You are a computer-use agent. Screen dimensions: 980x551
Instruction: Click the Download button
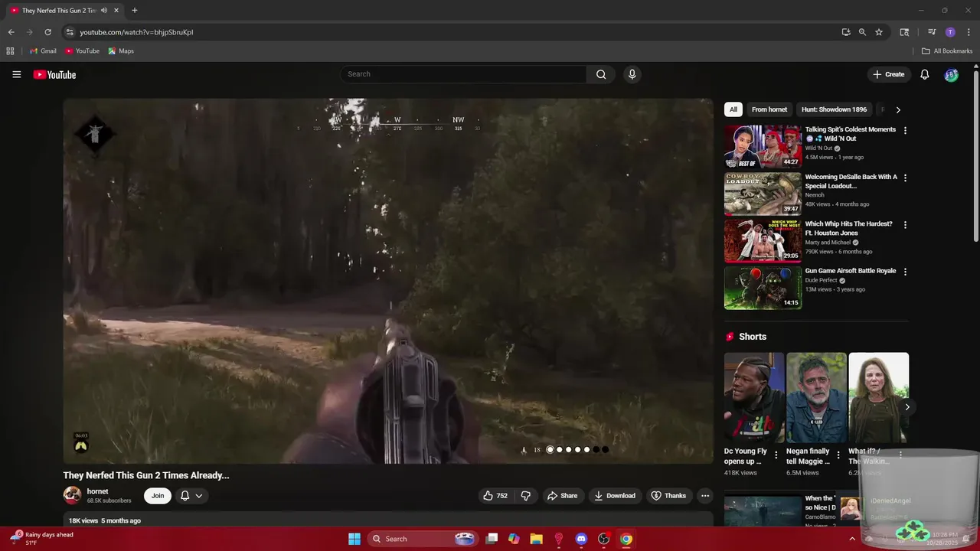pos(616,496)
